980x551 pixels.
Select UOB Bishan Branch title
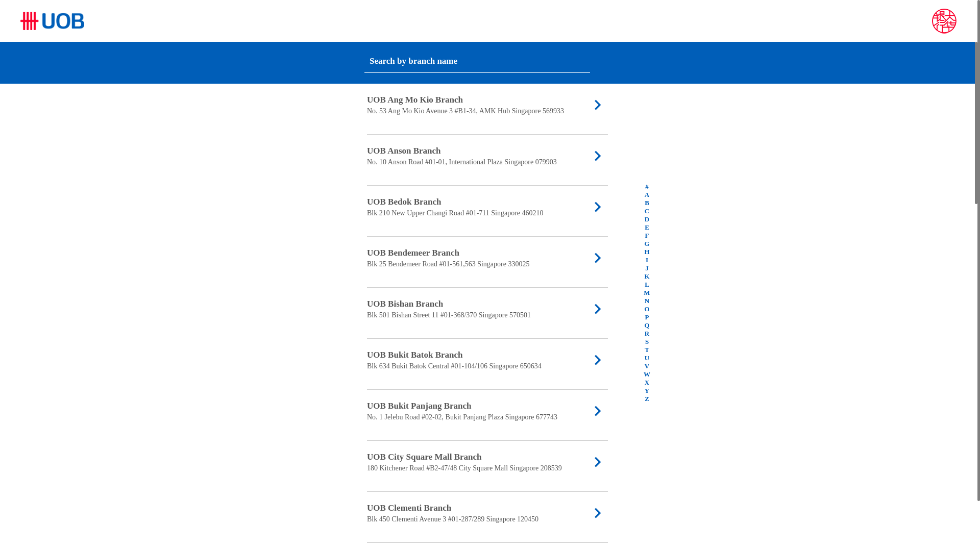coord(405,304)
